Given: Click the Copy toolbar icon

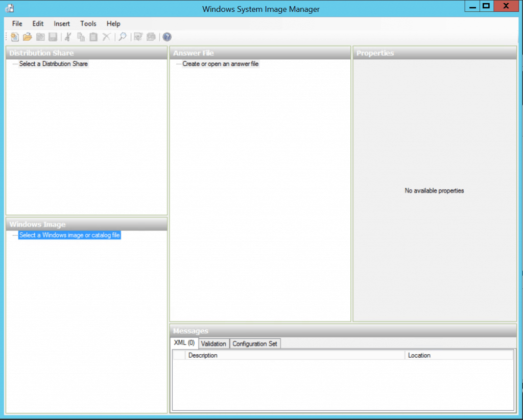Looking at the screenshot, I should point(81,37).
